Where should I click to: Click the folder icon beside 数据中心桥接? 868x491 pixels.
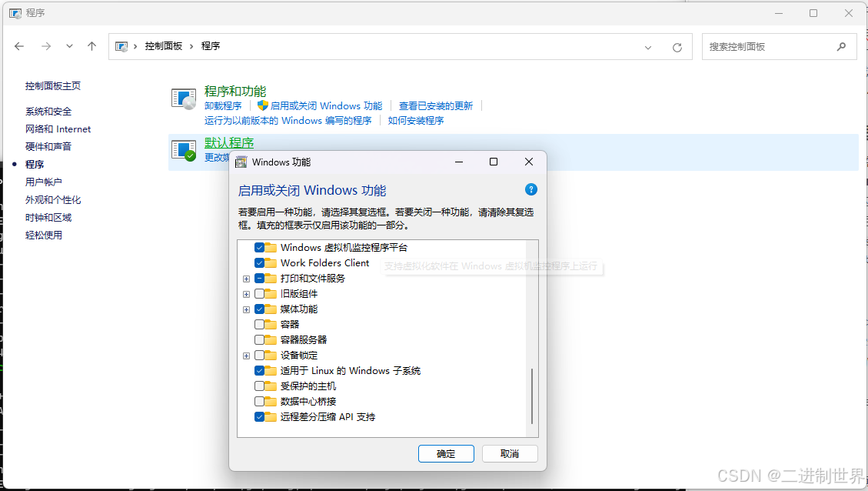point(271,401)
